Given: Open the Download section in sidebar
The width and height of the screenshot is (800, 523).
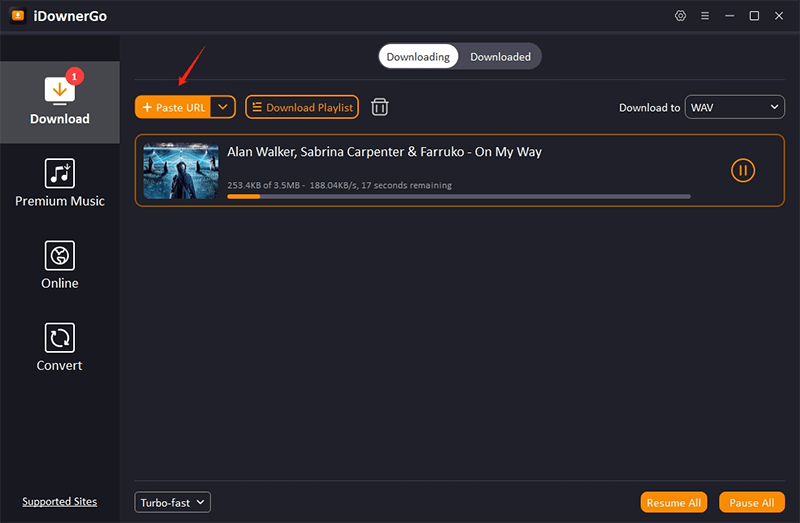Looking at the screenshot, I should coord(59,101).
